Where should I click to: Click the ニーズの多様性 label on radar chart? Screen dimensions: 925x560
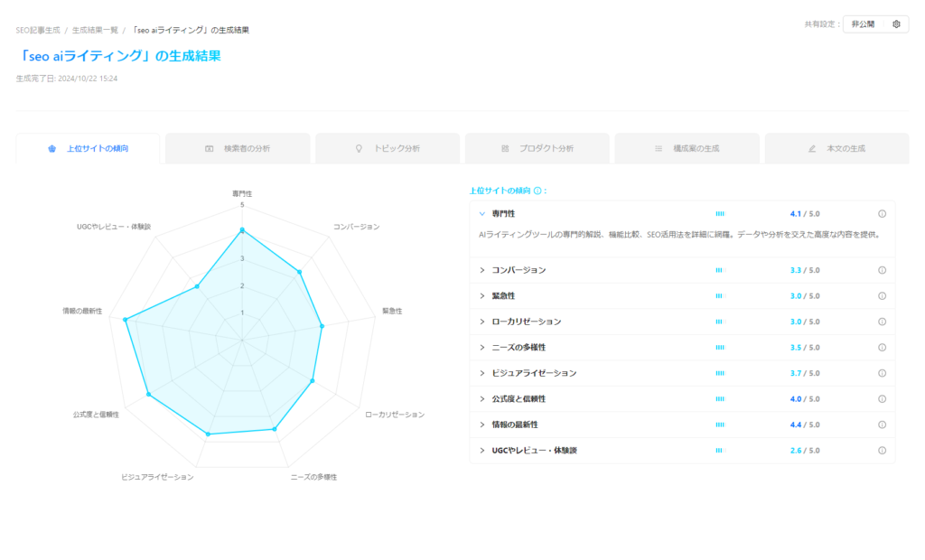(x=313, y=477)
